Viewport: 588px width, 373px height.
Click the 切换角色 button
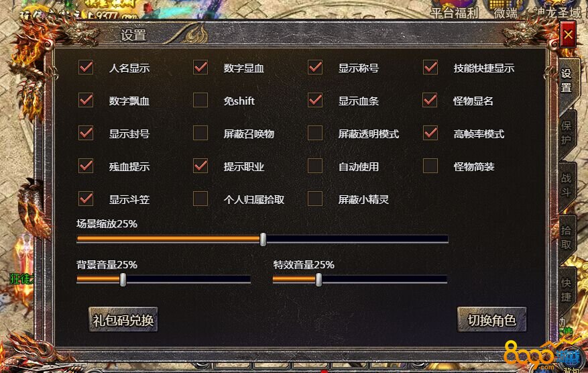(x=491, y=320)
